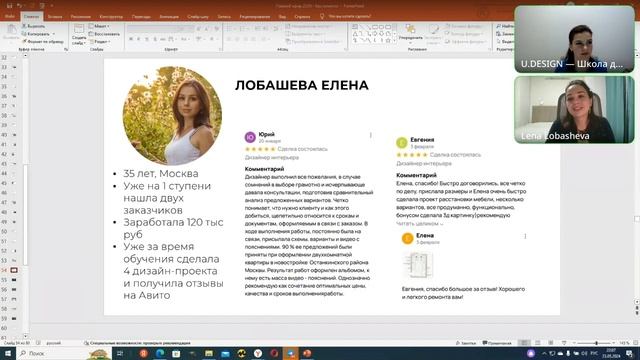Screen dimensions: 640x360
Task: Switch to the Design (Конструктор) tab
Action: point(111,17)
